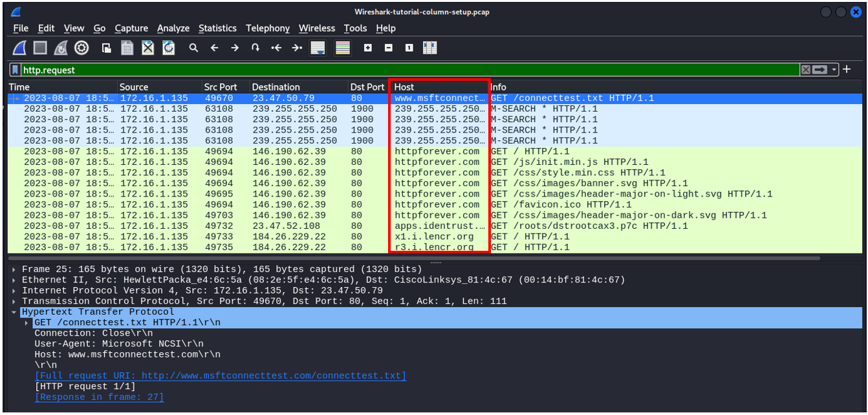Open the Statistics menu
This screenshot has height=415, width=868.
point(217,28)
